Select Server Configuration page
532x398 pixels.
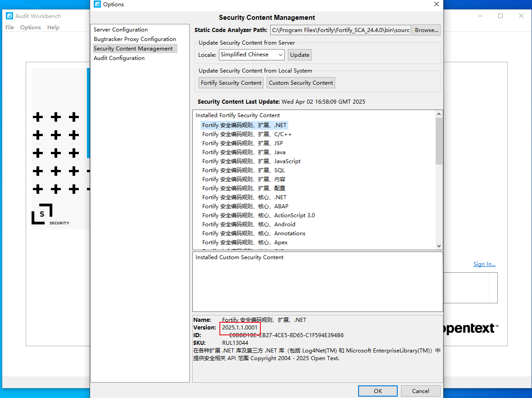pos(121,30)
